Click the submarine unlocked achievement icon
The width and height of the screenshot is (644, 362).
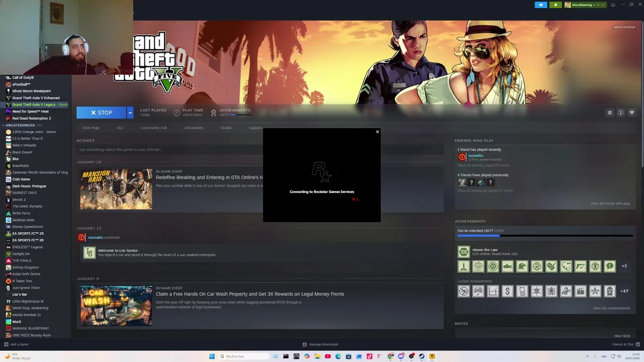point(507,266)
